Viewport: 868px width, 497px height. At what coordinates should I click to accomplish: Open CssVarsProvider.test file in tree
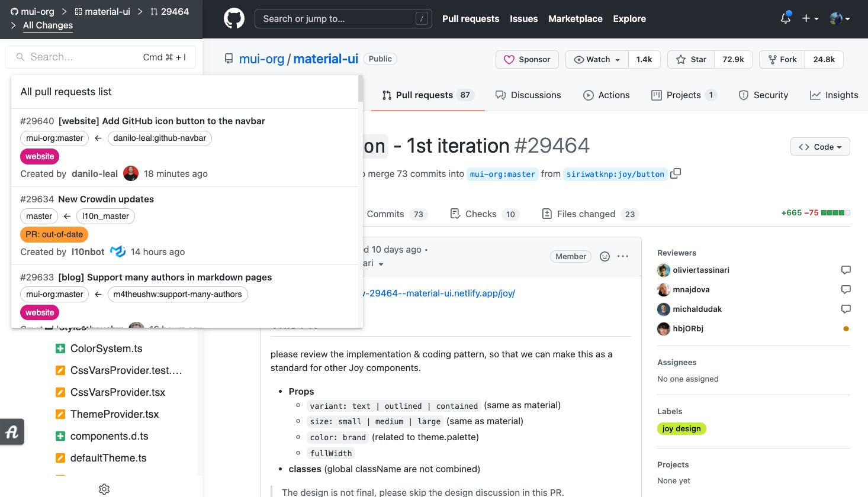(x=126, y=370)
